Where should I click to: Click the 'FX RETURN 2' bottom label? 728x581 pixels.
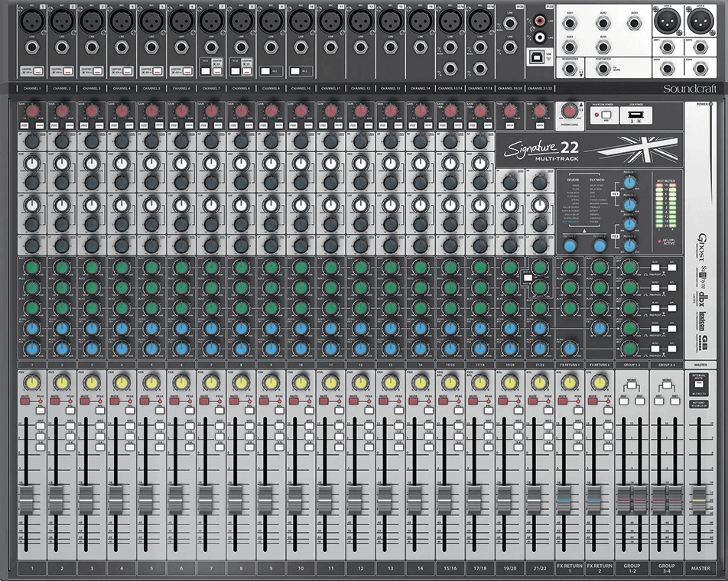pyautogui.click(x=600, y=568)
